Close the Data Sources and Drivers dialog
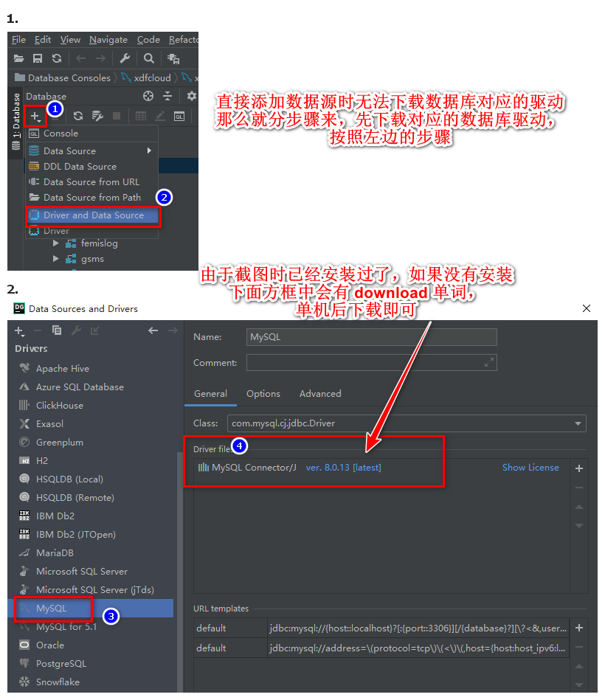Image resolution: width=605 pixels, height=700 pixels. coord(587,308)
